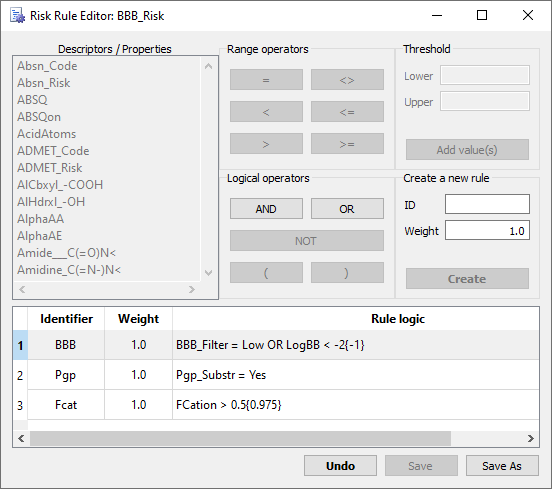The image size is (552, 489).
Task: Select rule row number 1
Action: click(x=20, y=345)
